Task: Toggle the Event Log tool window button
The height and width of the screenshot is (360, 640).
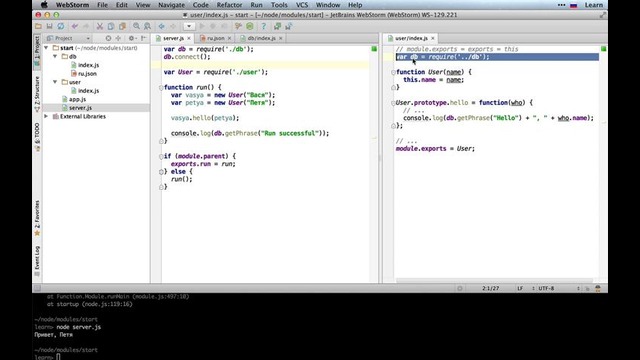Action: 37,261
